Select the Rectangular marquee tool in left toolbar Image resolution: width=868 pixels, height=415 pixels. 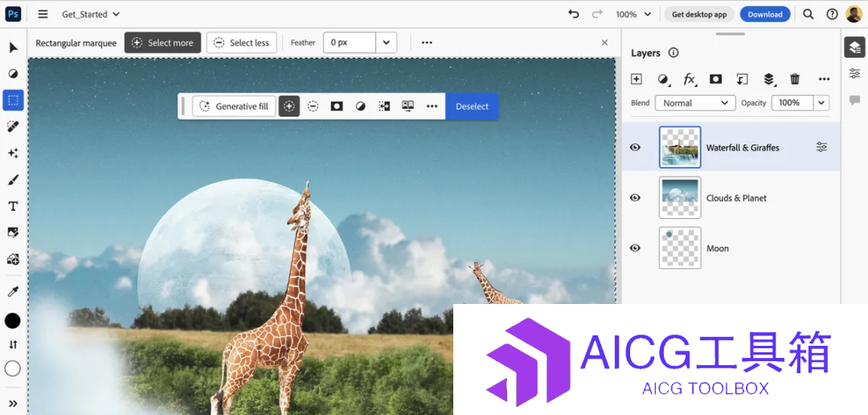click(14, 101)
